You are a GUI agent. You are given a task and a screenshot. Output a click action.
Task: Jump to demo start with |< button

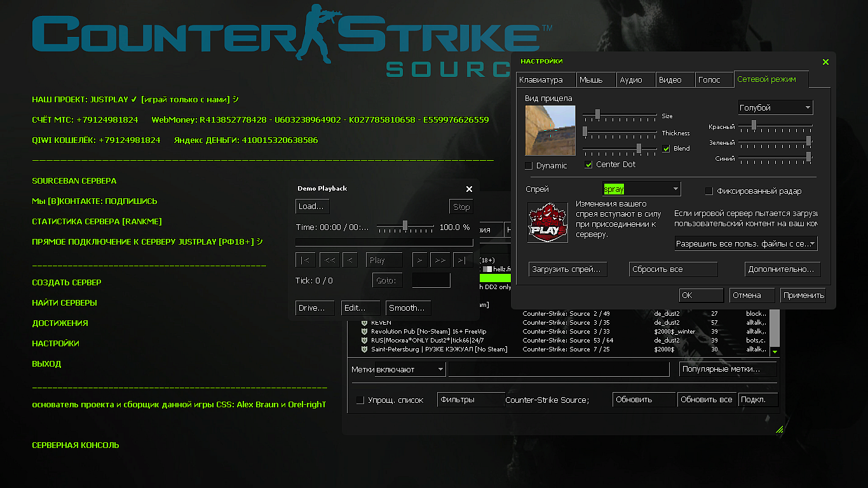(x=306, y=260)
